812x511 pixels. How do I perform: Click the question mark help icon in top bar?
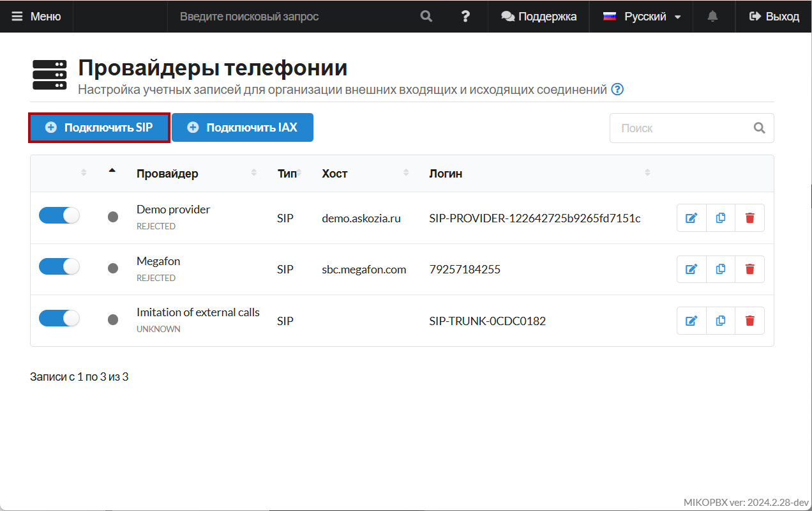tap(465, 17)
